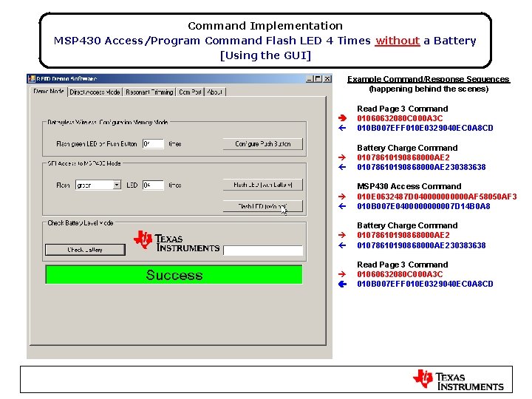Click the empty battery level text box

click(x=263, y=250)
